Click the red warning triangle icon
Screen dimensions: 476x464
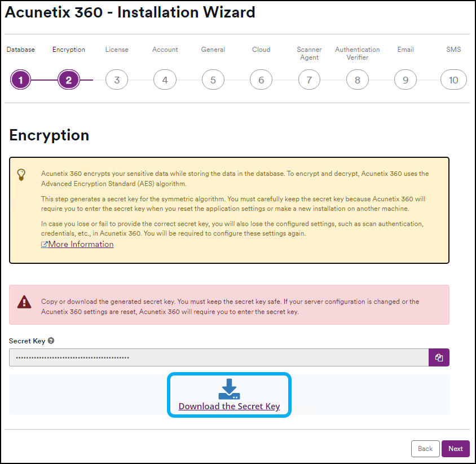click(x=24, y=302)
